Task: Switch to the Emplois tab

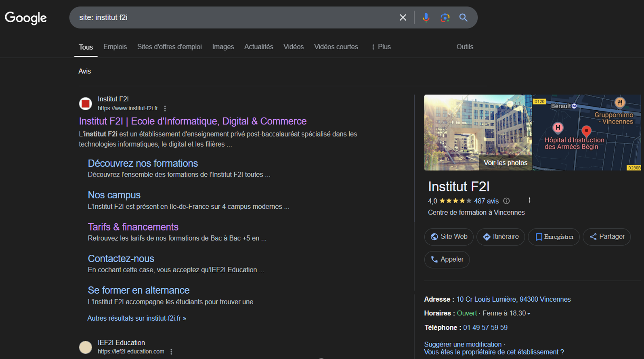Action: (x=115, y=47)
